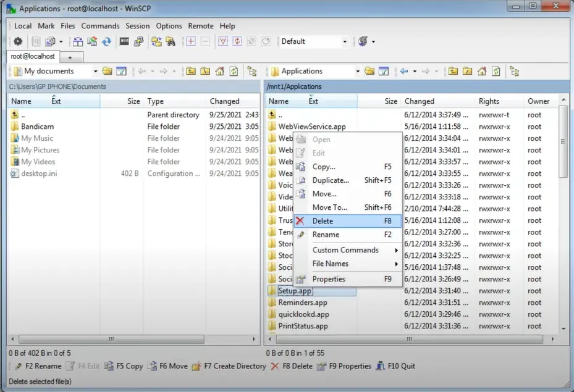Click the Synchronize refresh arrows toolbar icon
The height and width of the screenshot is (392, 574).
tap(106, 41)
